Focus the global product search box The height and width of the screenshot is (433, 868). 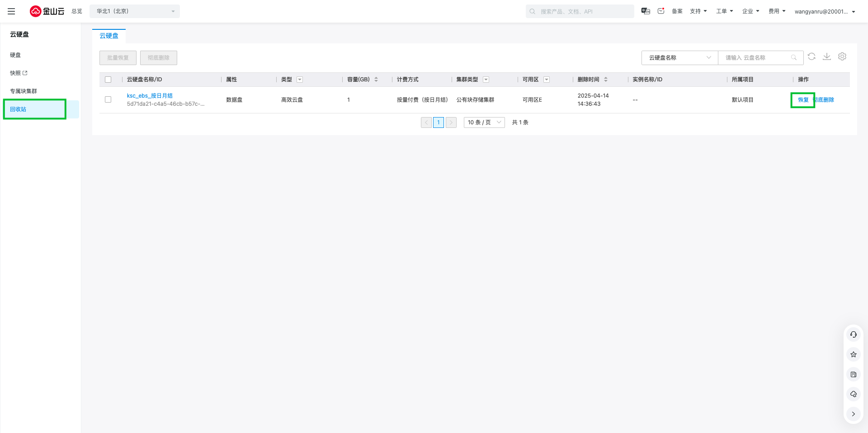pos(580,11)
